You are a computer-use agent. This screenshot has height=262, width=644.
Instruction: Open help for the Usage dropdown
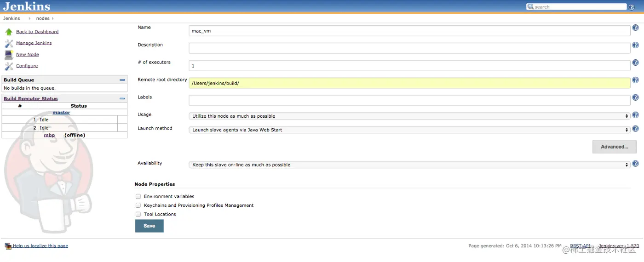[x=635, y=115]
